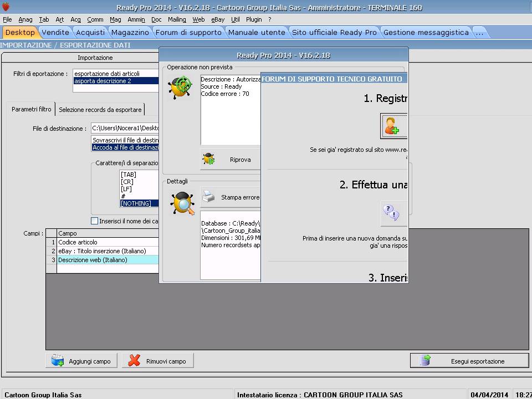Select the [NOTHING] separator option
The image size is (532, 399).
point(139,203)
